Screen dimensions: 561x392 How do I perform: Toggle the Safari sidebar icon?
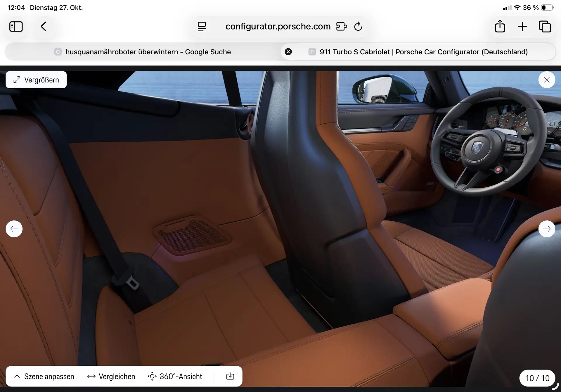coord(16,27)
